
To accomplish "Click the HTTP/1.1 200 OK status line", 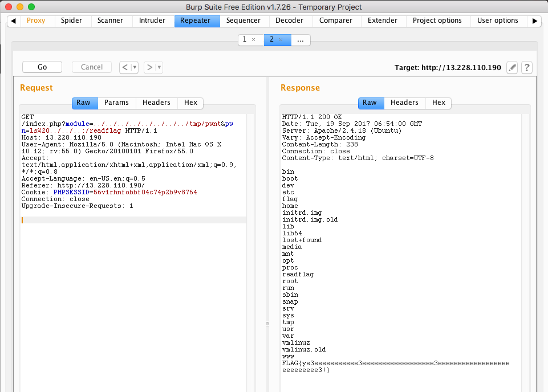I will 312,117.
